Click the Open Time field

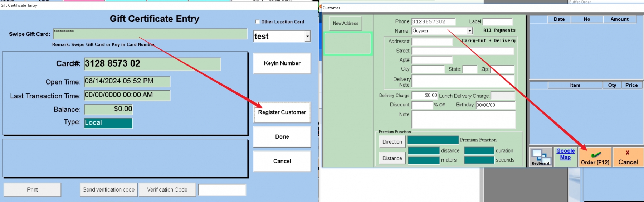(127, 82)
